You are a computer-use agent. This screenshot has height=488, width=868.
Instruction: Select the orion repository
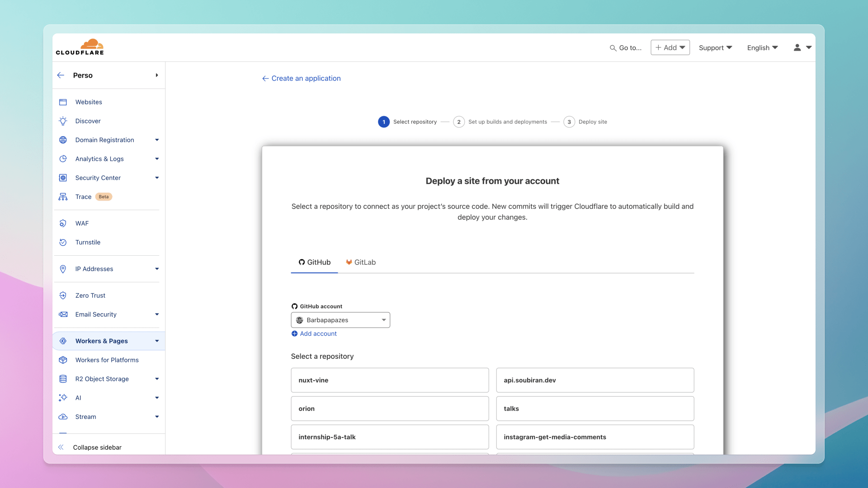[x=390, y=409]
